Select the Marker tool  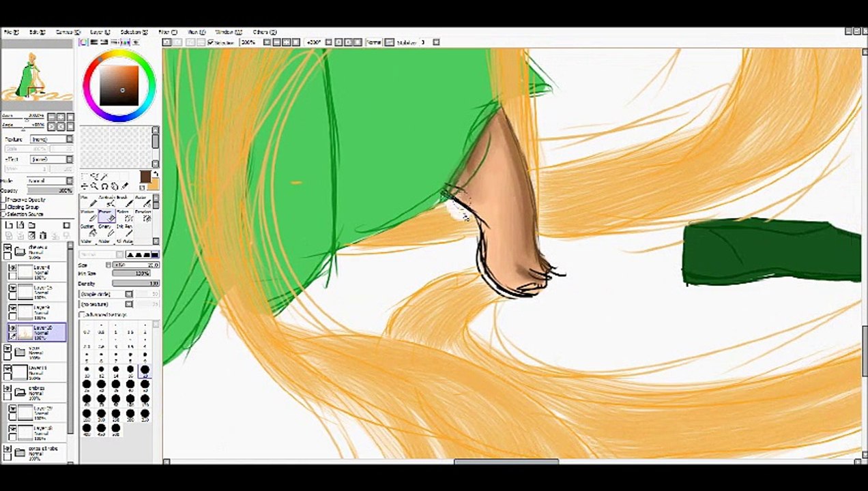[87, 215]
